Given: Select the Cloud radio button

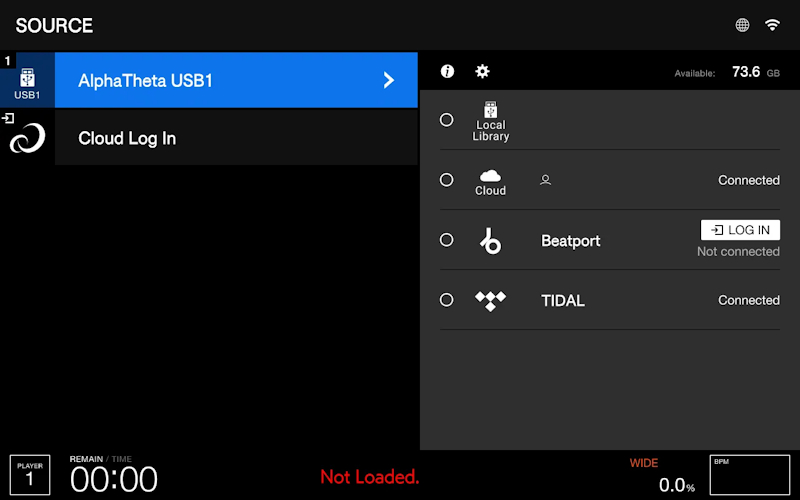Looking at the screenshot, I should [446, 180].
